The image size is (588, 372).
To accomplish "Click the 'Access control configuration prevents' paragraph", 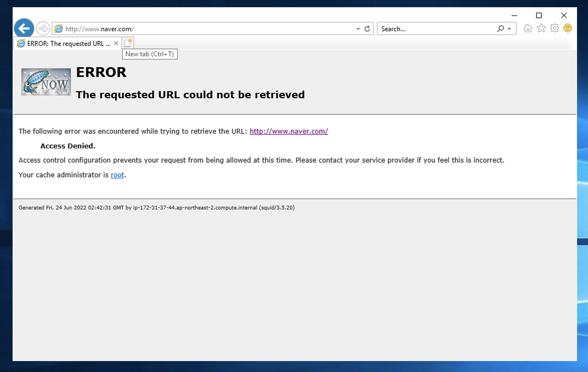I will [261, 160].
